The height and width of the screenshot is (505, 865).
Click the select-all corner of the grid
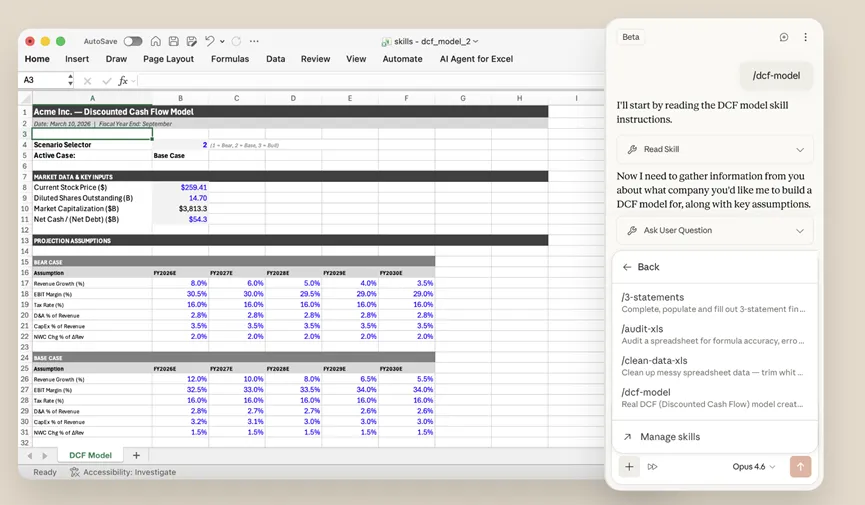(25, 98)
